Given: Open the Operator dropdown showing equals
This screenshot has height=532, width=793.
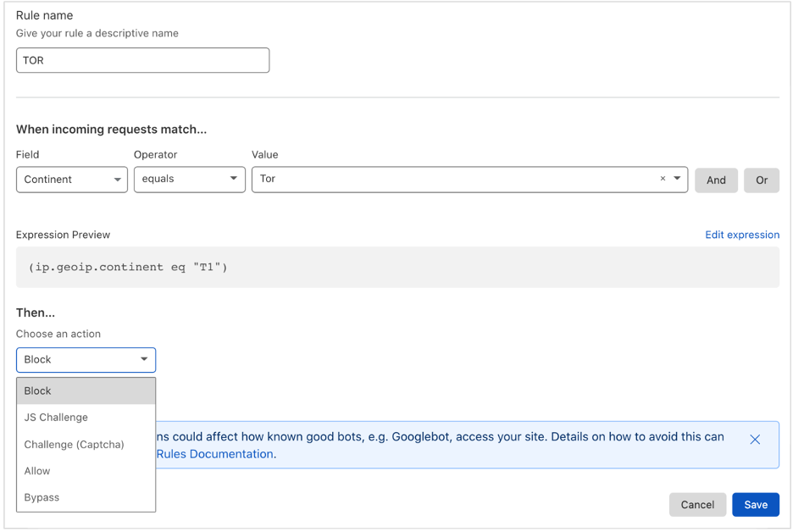Looking at the screenshot, I should 189,180.
